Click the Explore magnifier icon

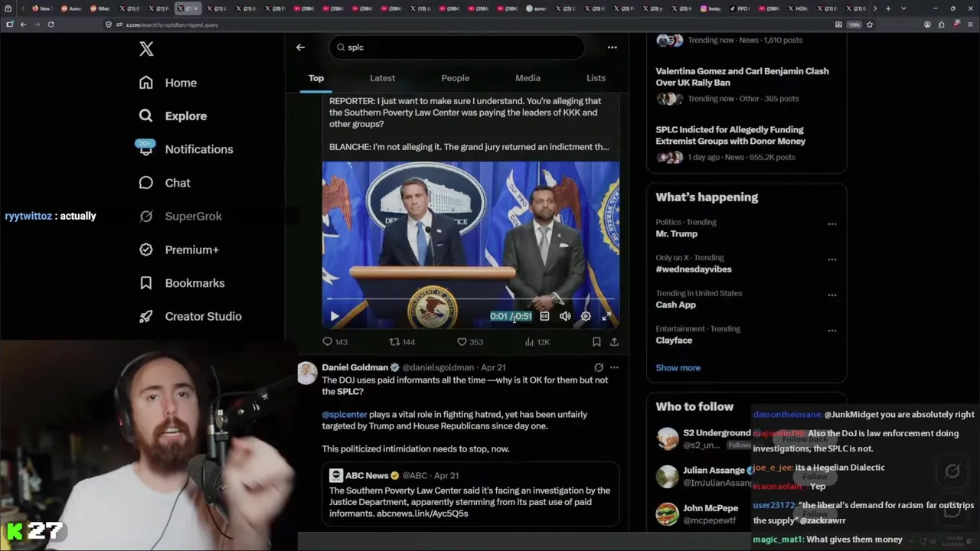[146, 116]
